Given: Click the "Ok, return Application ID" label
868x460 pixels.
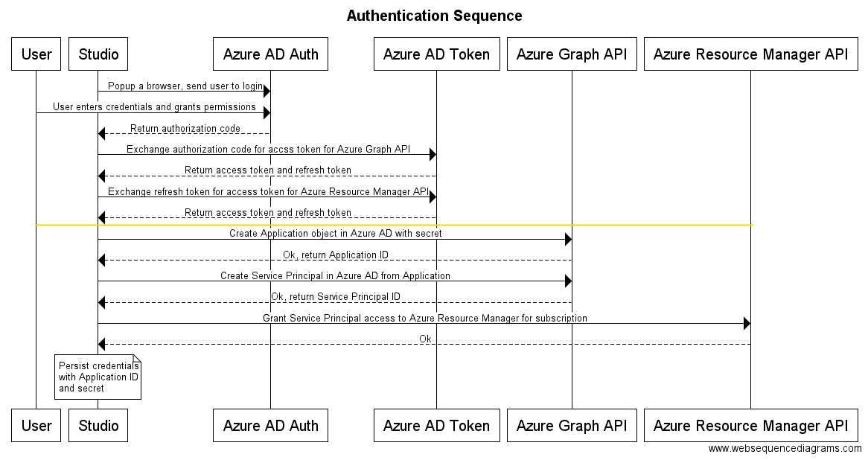Looking at the screenshot, I should click(335, 255).
